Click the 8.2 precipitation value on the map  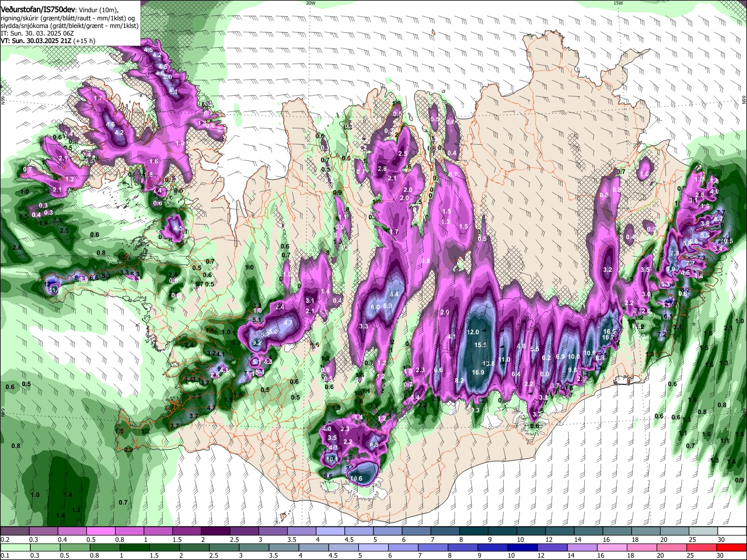[459, 380]
